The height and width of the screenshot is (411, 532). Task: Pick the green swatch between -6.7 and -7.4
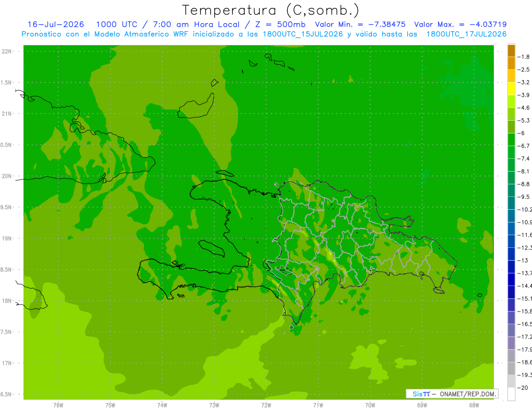(x=511, y=152)
